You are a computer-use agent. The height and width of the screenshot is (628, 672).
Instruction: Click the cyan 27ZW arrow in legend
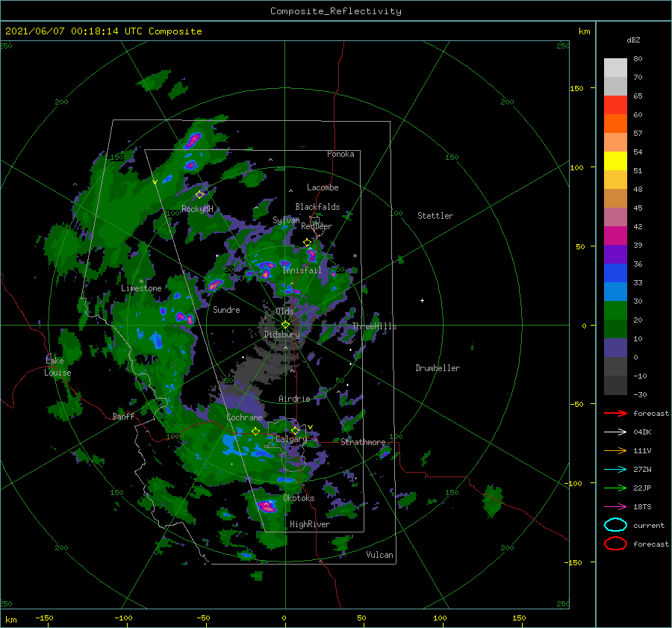[x=615, y=469]
